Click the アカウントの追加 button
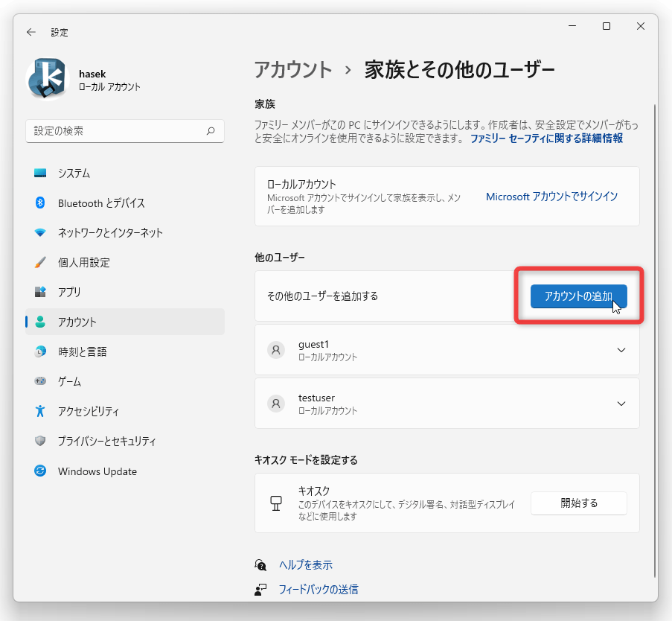The image size is (672, 621). [x=578, y=296]
